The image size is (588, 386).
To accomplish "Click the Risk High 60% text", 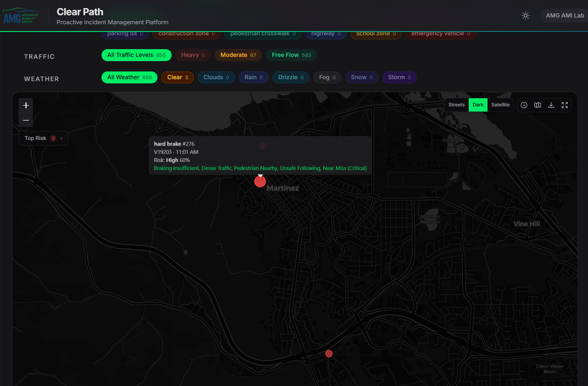I will pyautogui.click(x=172, y=160).
